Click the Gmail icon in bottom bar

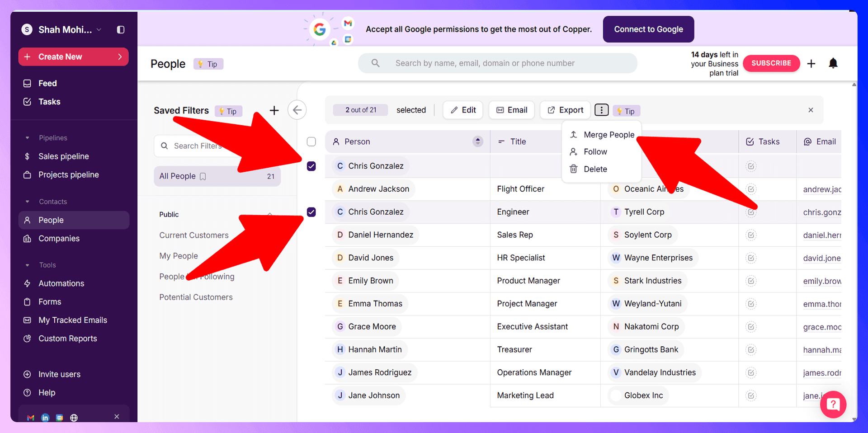click(31, 418)
